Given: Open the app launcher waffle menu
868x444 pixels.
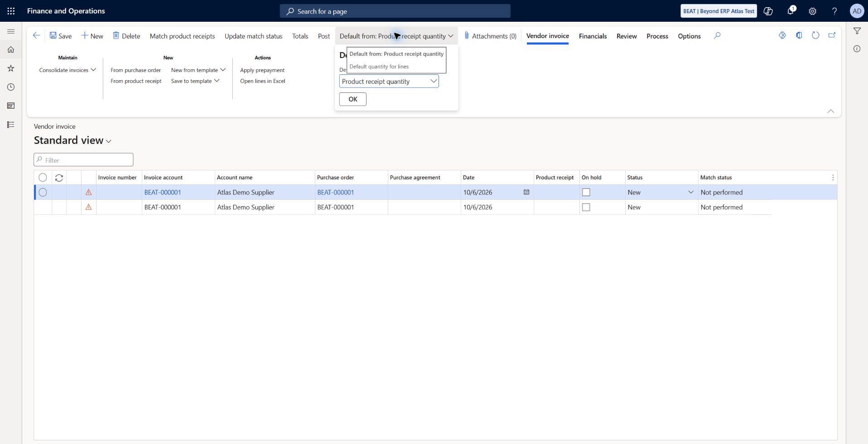Looking at the screenshot, I should (x=11, y=11).
